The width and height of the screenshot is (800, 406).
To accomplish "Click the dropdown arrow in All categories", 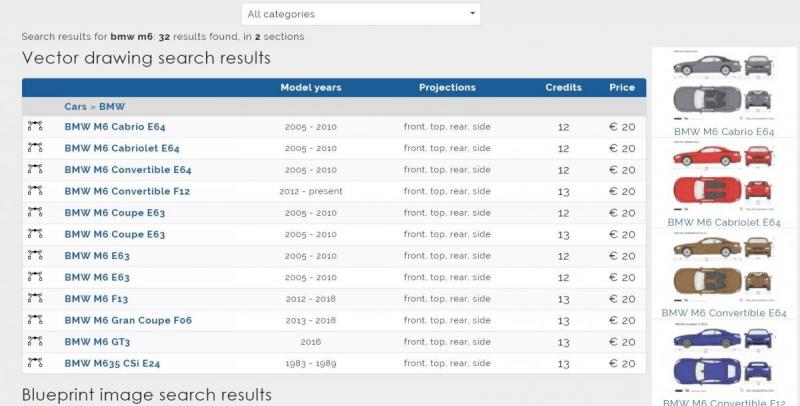I will point(472,14).
